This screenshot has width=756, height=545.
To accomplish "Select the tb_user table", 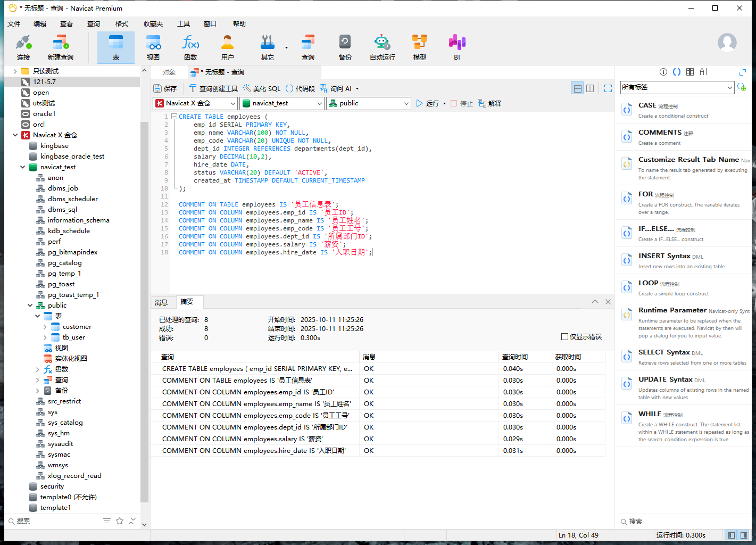I will (73, 337).
